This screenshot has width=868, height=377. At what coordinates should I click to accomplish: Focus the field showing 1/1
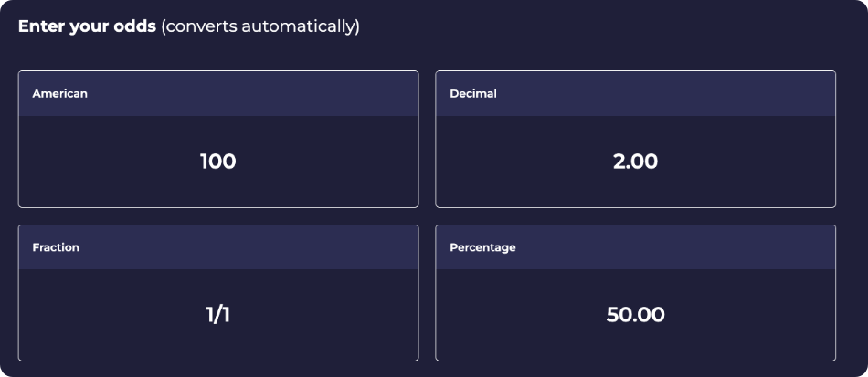(x=217, y=315)
